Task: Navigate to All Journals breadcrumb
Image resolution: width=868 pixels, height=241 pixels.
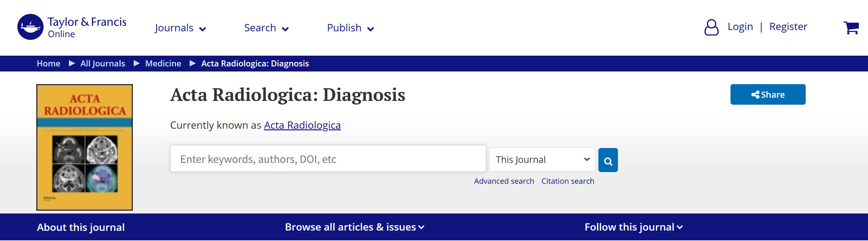Action: coord(102,63)
